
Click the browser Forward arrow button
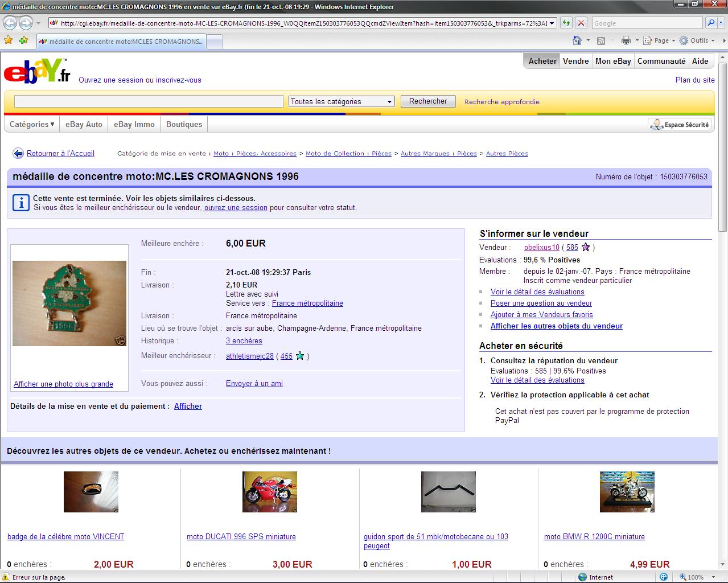click(26, 23)
